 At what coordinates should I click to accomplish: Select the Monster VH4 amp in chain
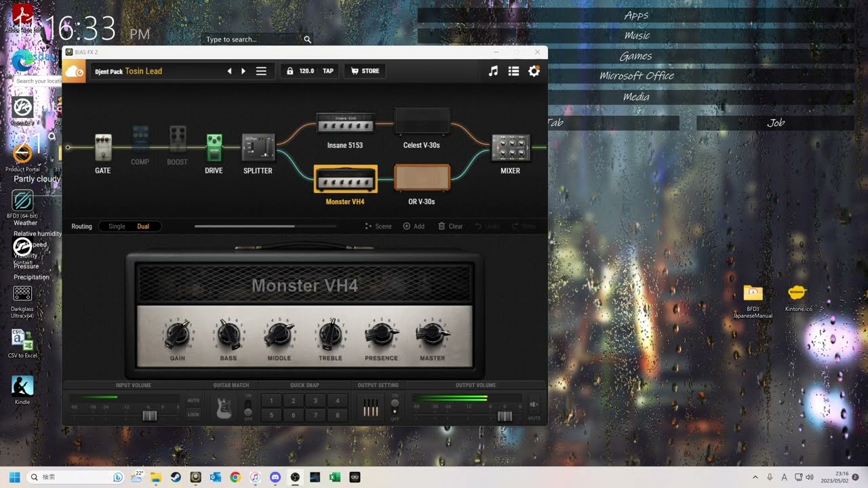tap(345, 178)
